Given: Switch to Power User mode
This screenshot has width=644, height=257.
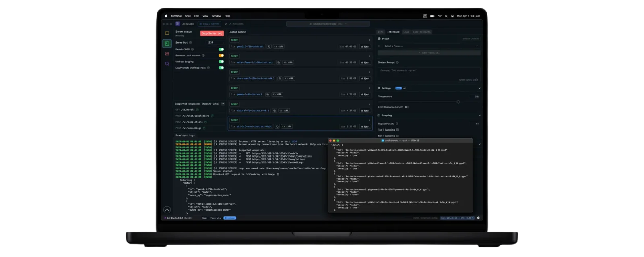Looking at the screenshot, I should click(x=216, y=218).
